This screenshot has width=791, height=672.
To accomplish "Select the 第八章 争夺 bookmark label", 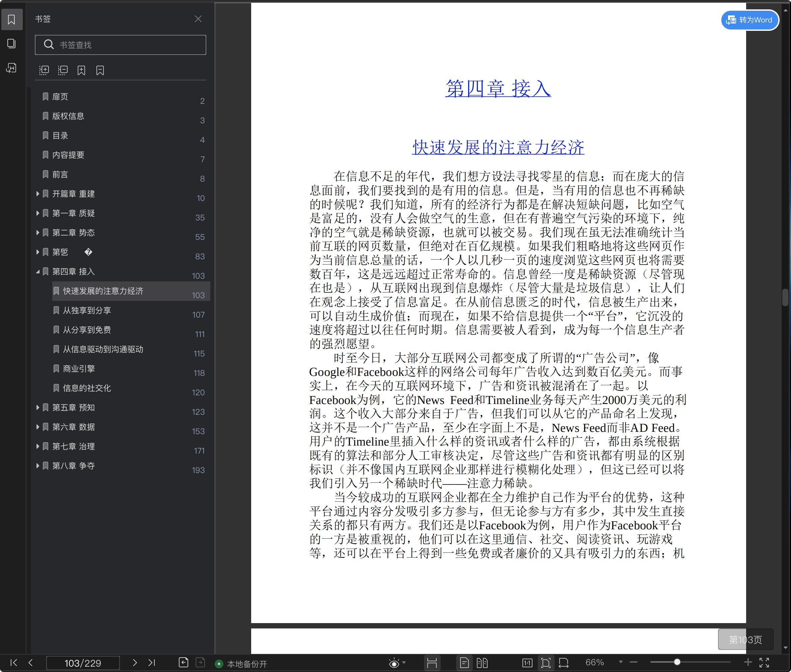I will [73, 466].
